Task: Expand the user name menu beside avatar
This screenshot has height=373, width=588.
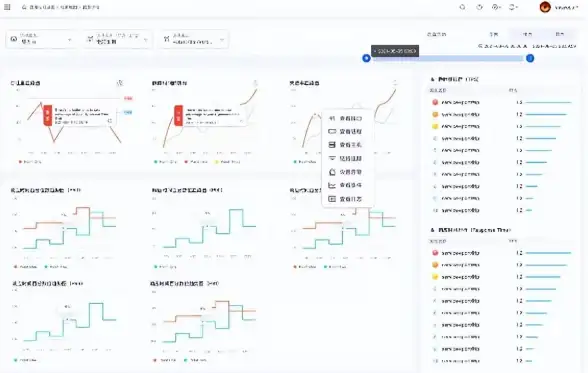Action: [566, 7]
